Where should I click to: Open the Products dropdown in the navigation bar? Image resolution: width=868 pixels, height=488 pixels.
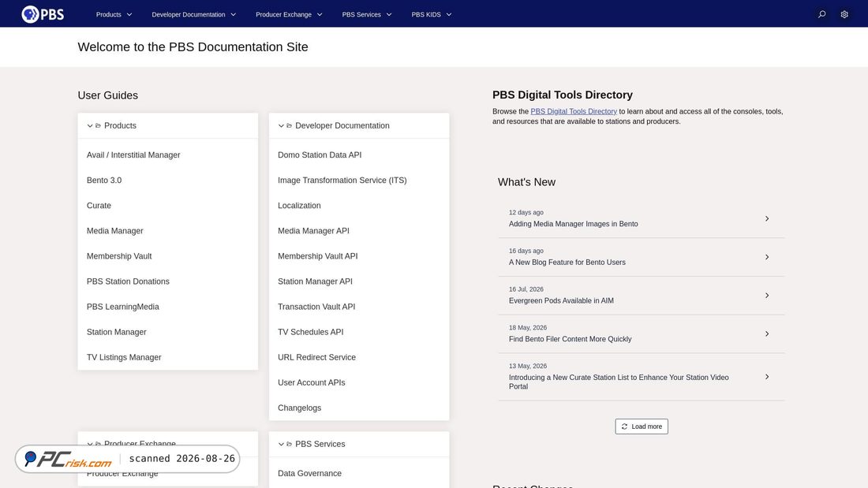click(x=114, y=14)
